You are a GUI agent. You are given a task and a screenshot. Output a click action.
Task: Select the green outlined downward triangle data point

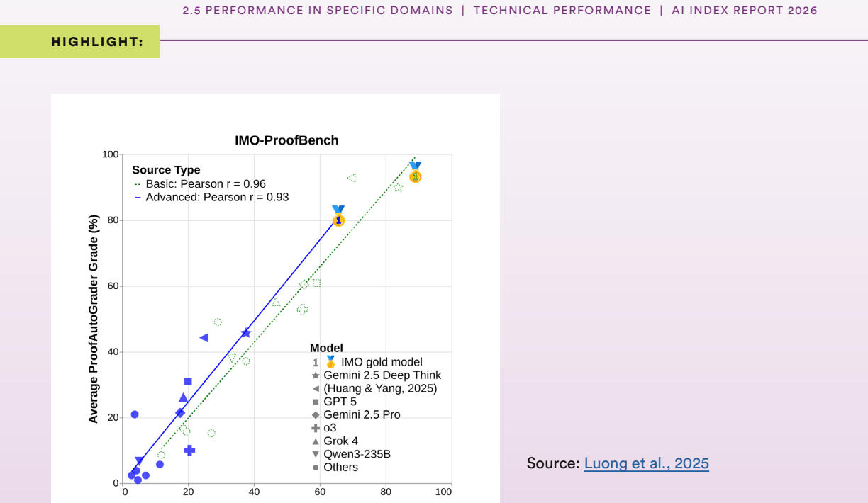pyautogui.click(x=233, y=358)
